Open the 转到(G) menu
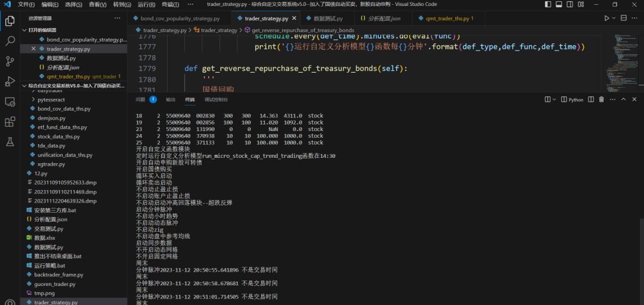 (x=122, y=5)
